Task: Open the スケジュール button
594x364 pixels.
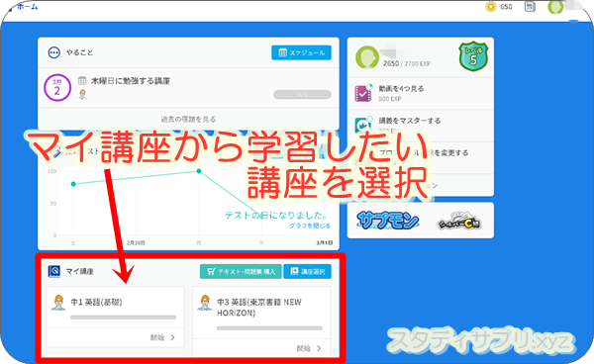Action: [x=301, y=52]
